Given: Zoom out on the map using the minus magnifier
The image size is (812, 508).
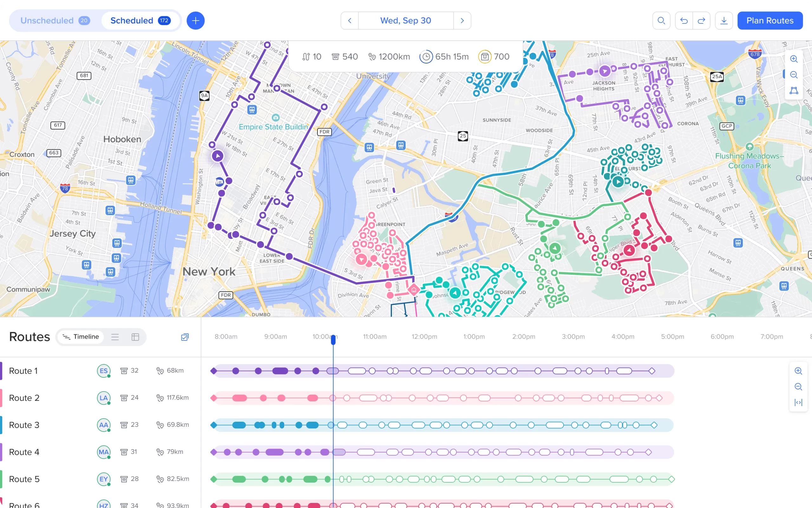Looking at the screenshot, I should [795, 75].
